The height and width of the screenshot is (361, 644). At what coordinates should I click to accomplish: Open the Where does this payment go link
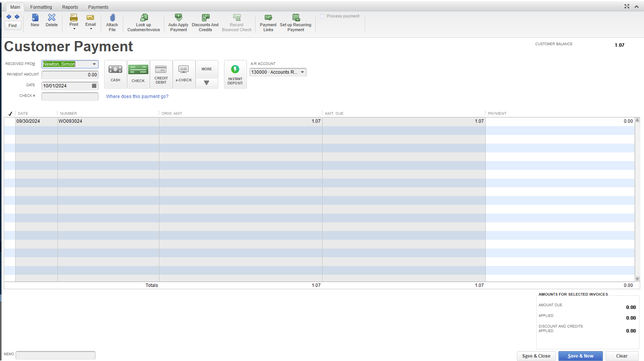137,96
